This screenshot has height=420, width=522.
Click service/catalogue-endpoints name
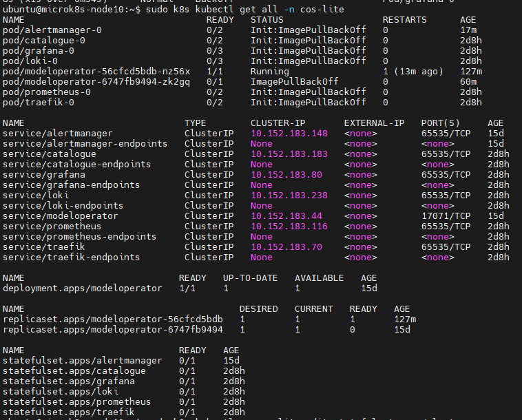76,165
